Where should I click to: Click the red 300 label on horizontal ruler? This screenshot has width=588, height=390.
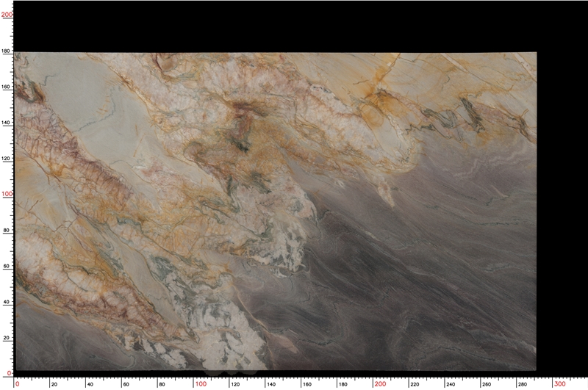560,384
